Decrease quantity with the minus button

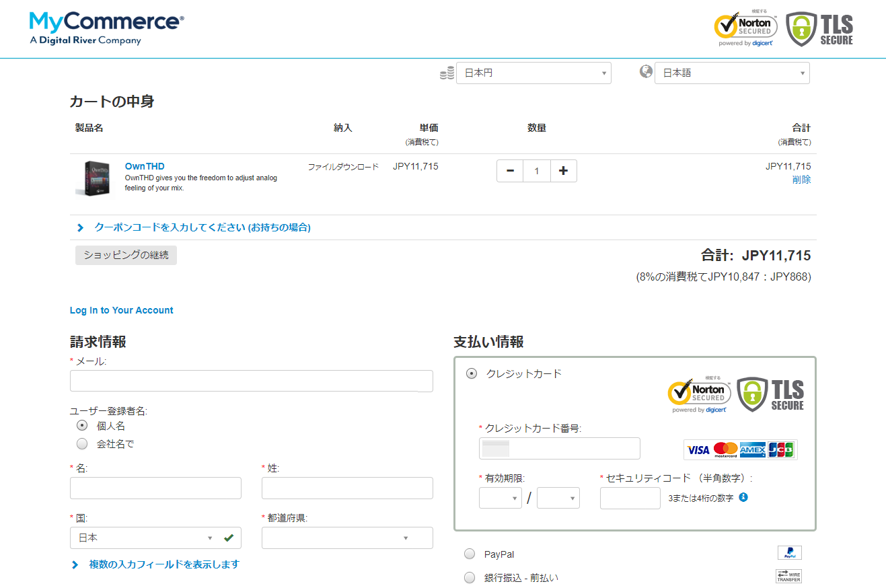510,171
